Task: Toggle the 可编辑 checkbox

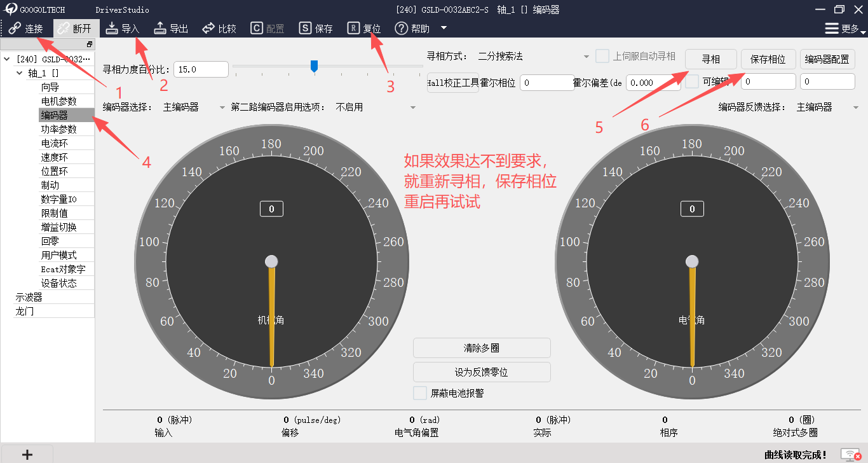Action: [x=692, y=81]
